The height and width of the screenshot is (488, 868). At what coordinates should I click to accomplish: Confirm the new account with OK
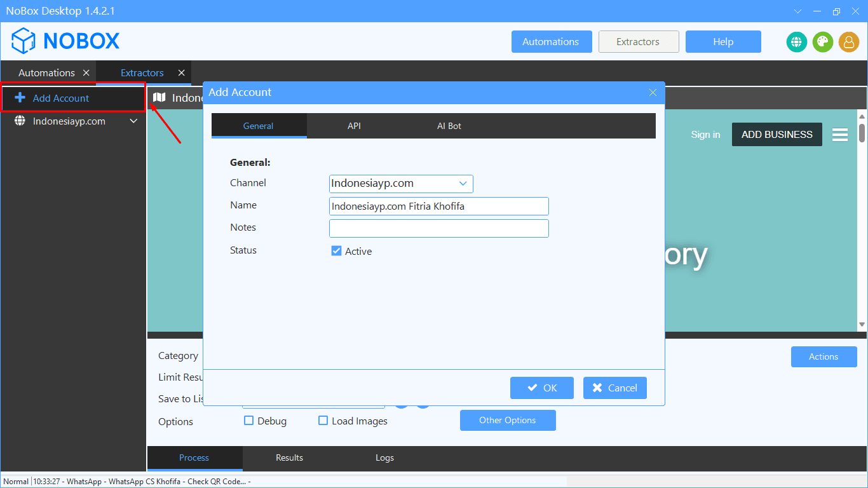[x=541, y=388]
